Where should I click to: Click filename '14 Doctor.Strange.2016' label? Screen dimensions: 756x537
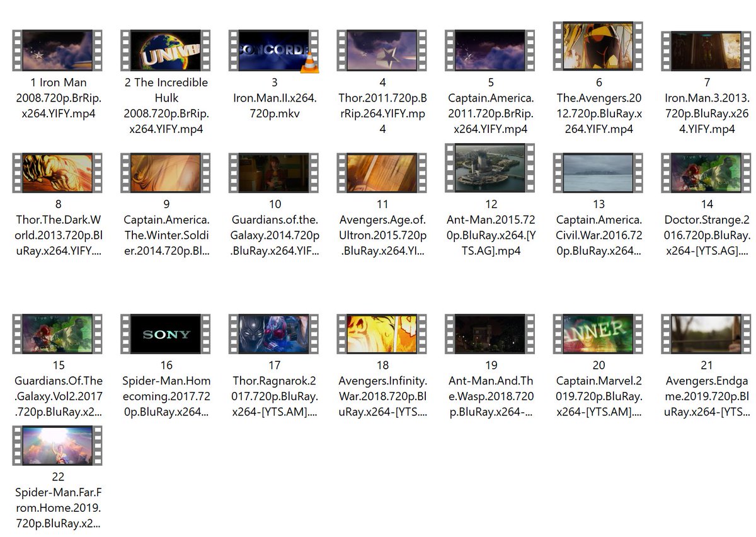(x=707, y=228)
